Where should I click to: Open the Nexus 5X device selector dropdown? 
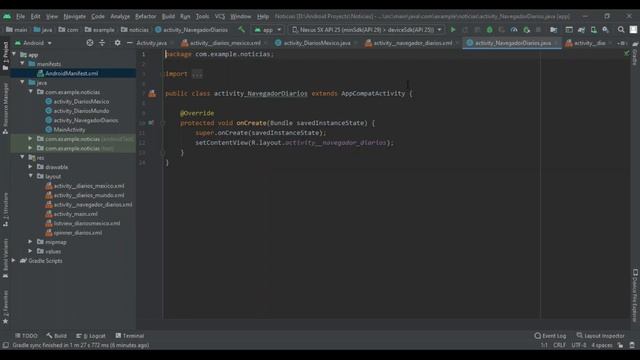[367, 30]
